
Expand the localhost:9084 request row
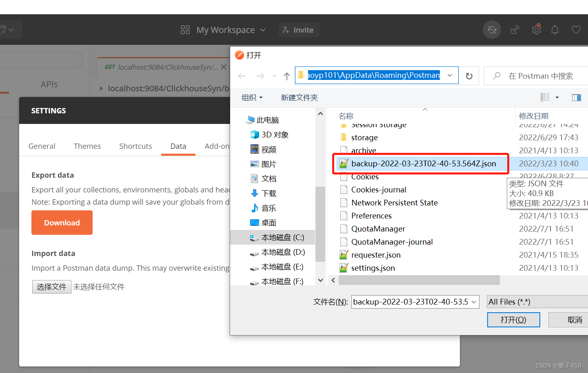point(102,88)
